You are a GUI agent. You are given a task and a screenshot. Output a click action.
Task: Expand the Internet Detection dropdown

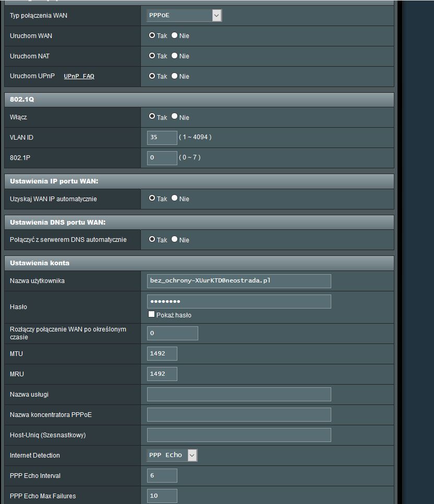(172, 455)
